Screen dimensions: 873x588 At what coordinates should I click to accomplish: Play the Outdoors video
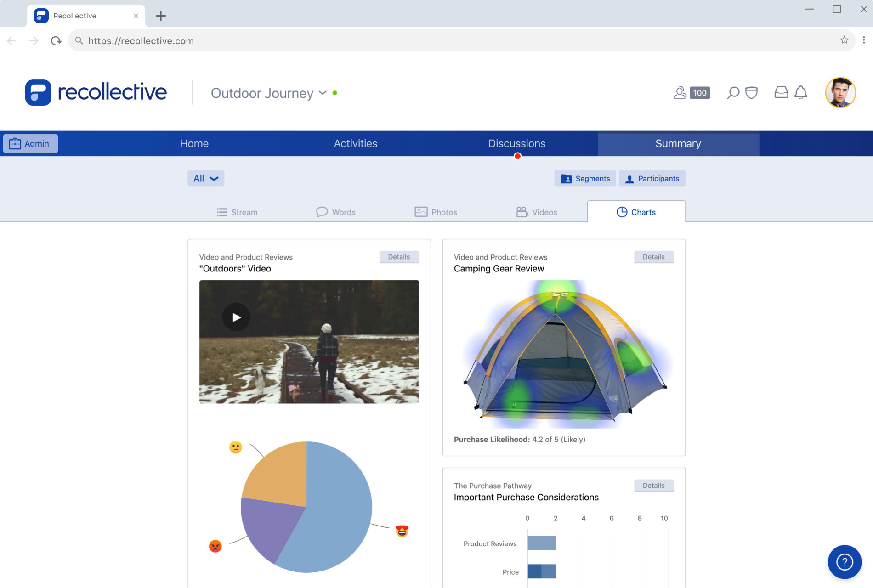pyautogui.click(x=236, y=317)
